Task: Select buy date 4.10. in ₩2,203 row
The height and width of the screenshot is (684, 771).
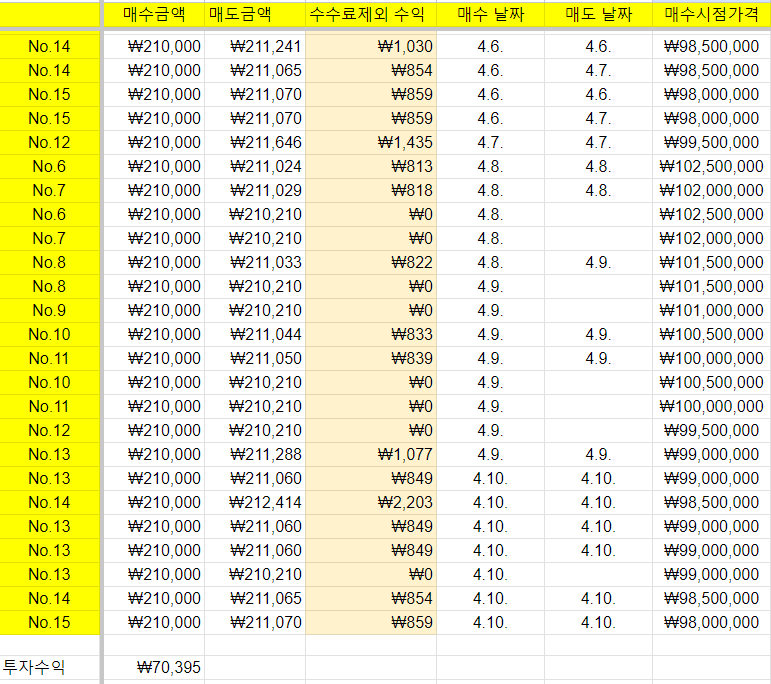Action: tap(490, 503)
